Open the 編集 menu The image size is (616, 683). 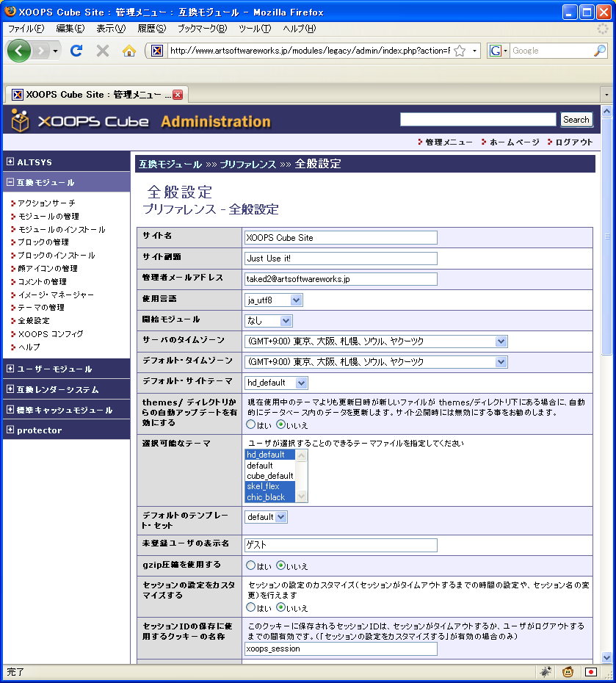point(70,29)
